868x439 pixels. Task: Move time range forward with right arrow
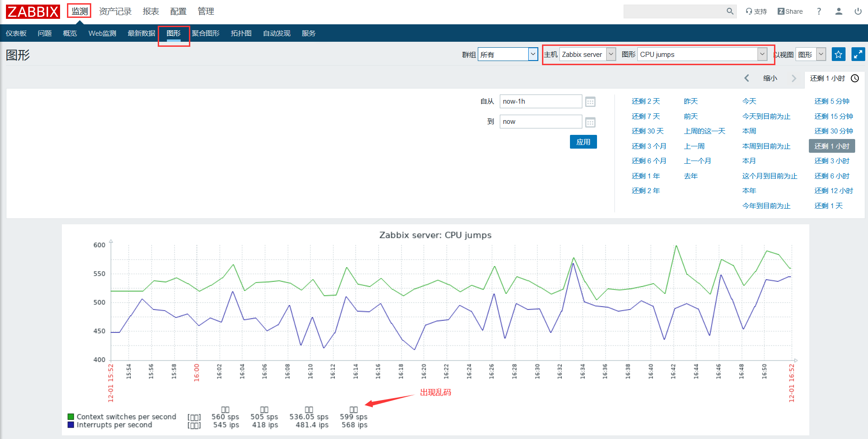pos(794,78)
